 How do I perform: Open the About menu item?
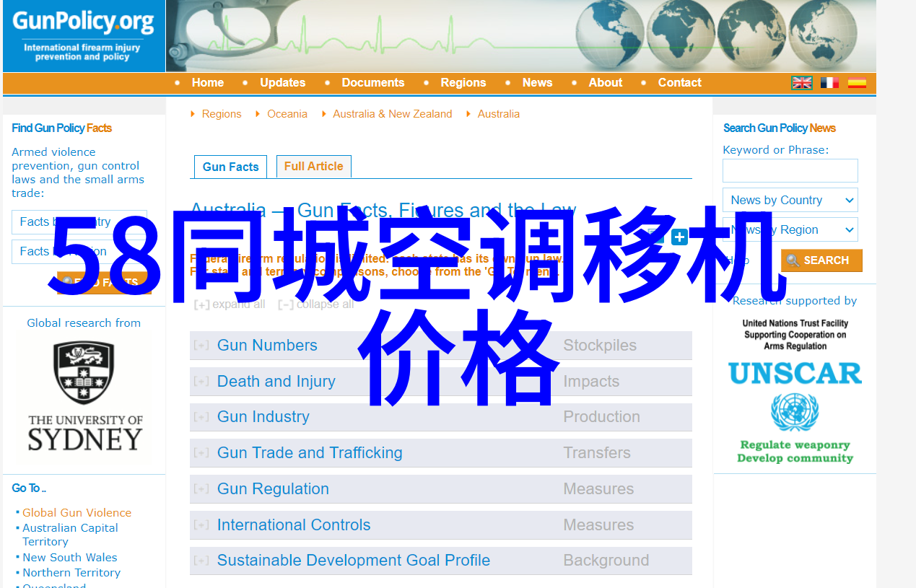[606, 83]
